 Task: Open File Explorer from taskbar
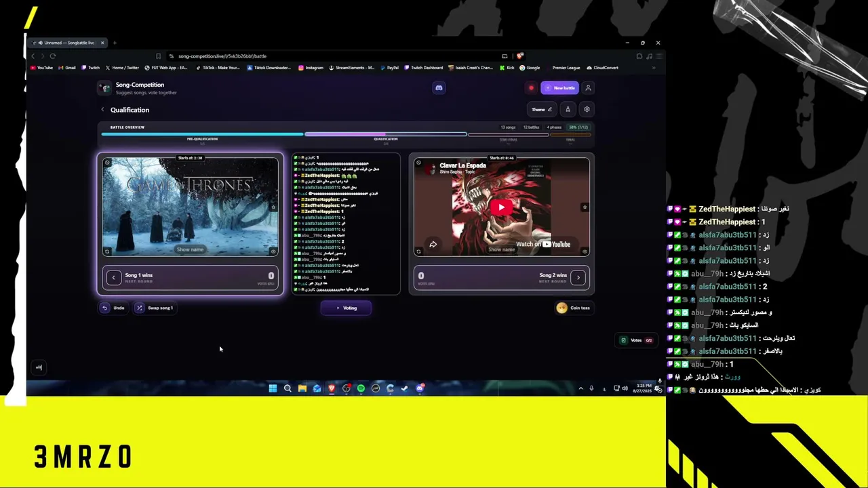pyautogui.click(x=302, y=388)
